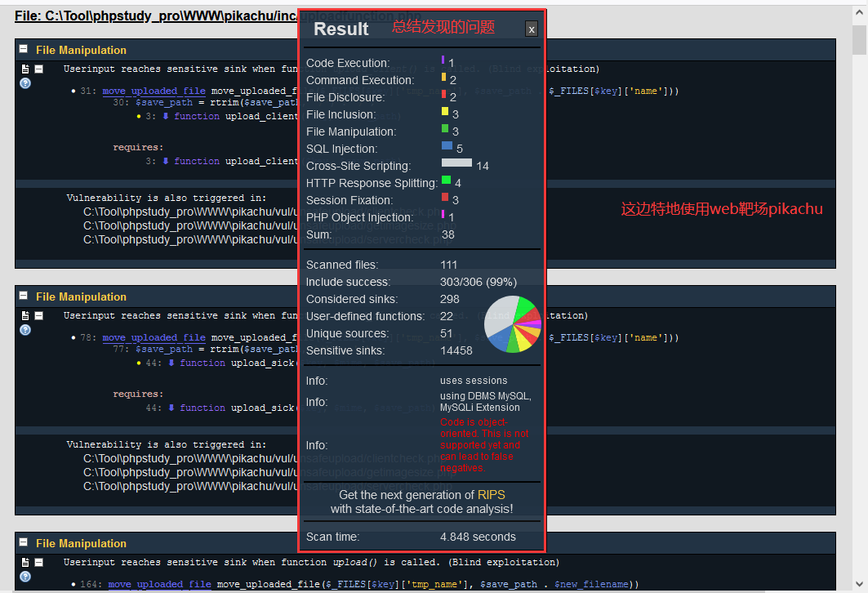Collapse the third File Manipulation block title
Viewport: 868px width, 593px height.
coord(23,542)
